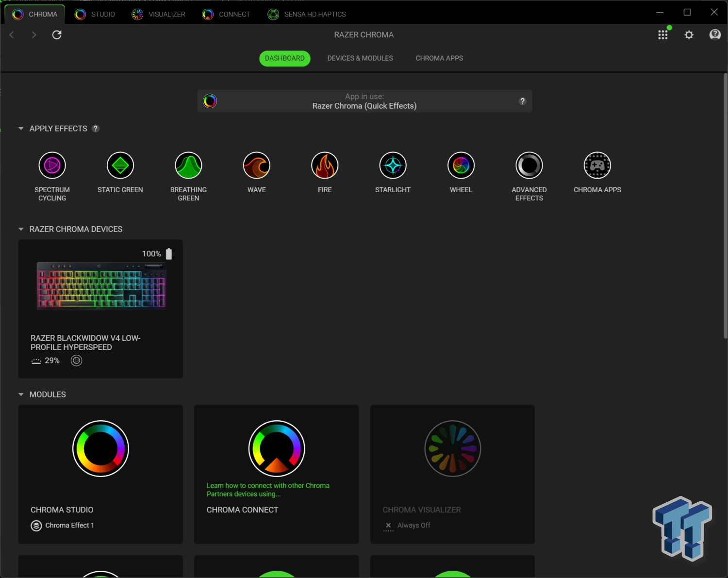
Task: Apply the Starlight effect
Action: (393, 165)
